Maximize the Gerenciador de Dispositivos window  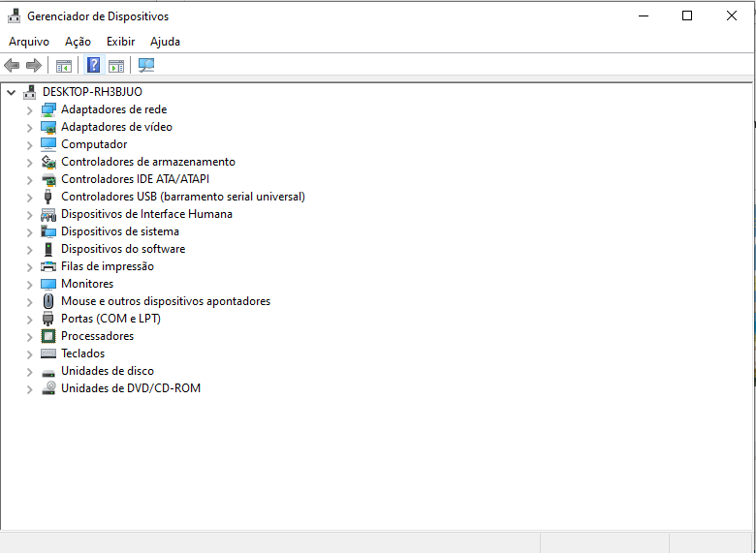tap(687, 15)
